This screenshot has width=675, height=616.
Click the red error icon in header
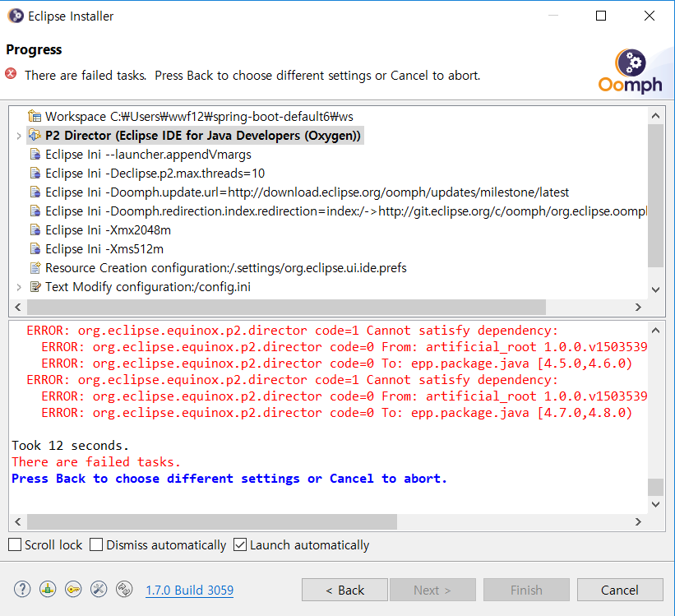point(11,74)
